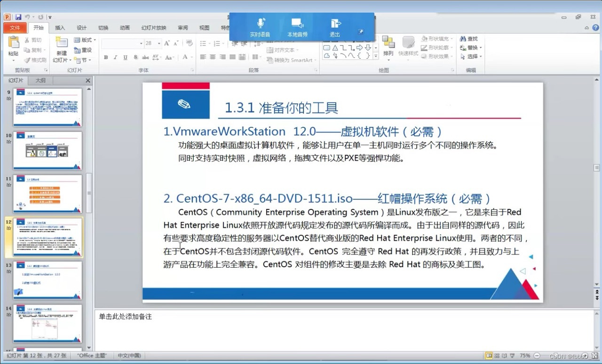Image resolution: width=602 pixels, height=364 pixels.
Task: Select the right arrow shape
Action: tap(360, 47)
